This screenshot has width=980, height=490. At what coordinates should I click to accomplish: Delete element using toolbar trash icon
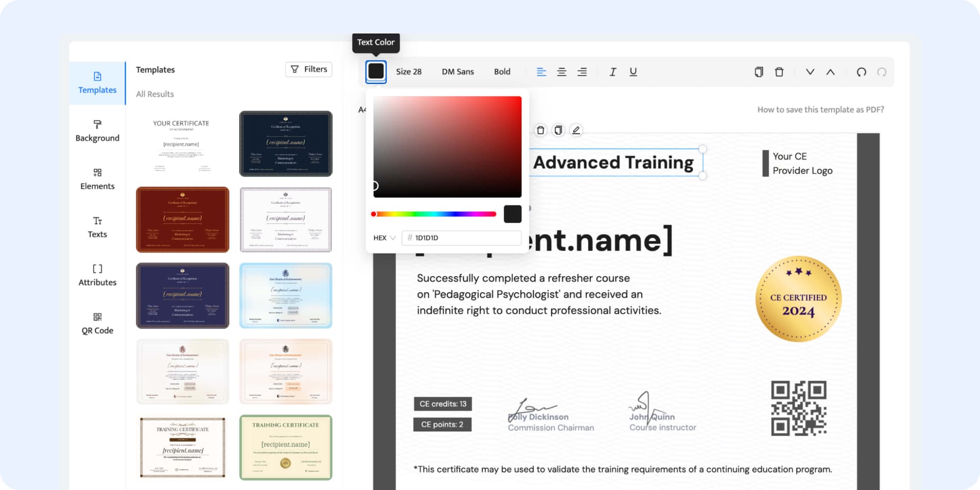pyautogui.click(x=779, y=72)
